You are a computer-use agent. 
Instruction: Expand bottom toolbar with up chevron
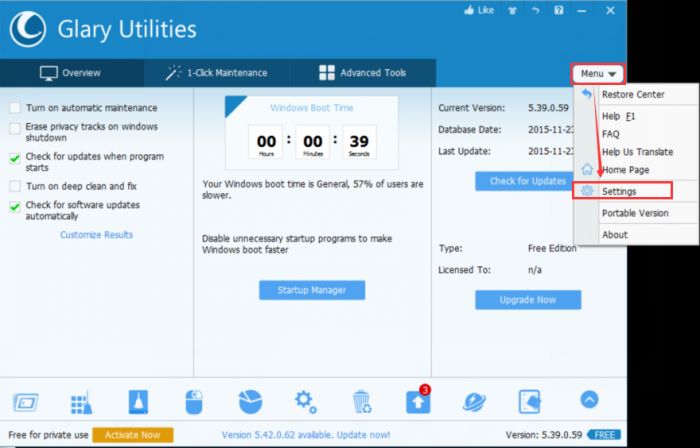pyautogui.click(x=589, y=400)
